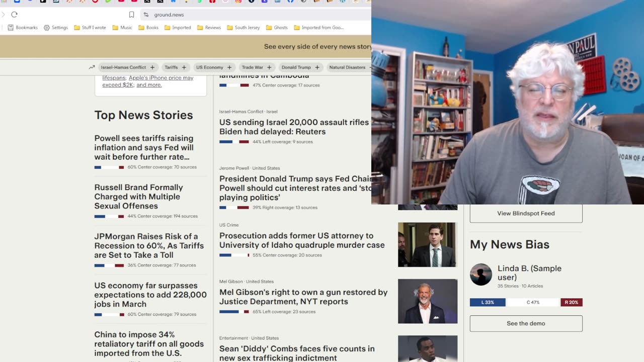644x362 pixels.
Task: Open JPMorgan Raises Risk of Recession story
Action: [149, 245]
